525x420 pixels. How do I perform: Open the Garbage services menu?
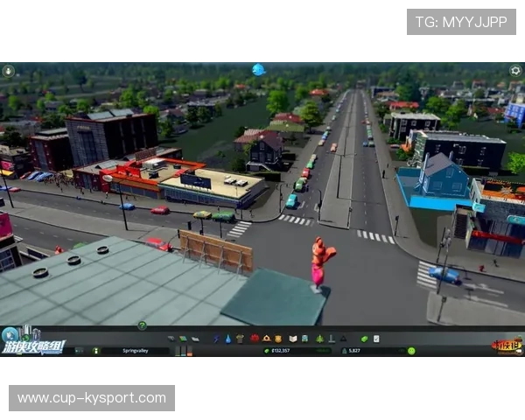[240, 339]
